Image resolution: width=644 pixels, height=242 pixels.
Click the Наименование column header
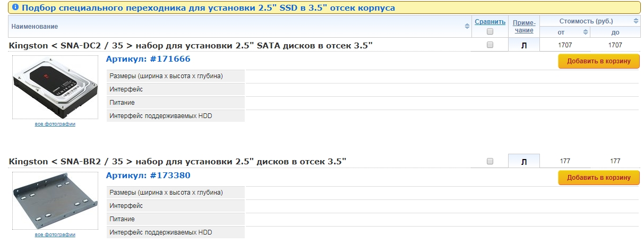click(x=35, y=27)
